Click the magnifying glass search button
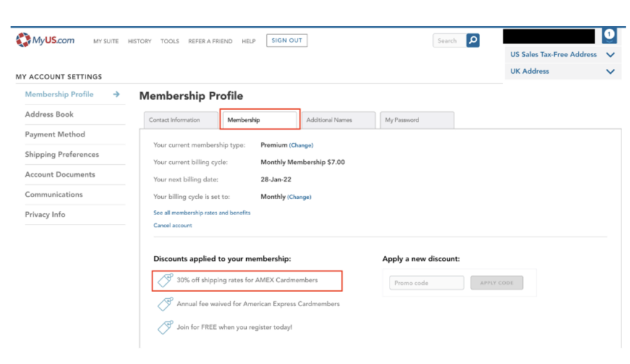630x364 pixels. pos(472,41)
